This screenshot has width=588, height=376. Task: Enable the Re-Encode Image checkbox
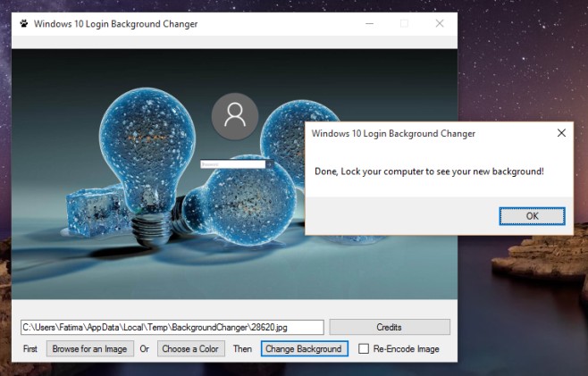(364, 349)
